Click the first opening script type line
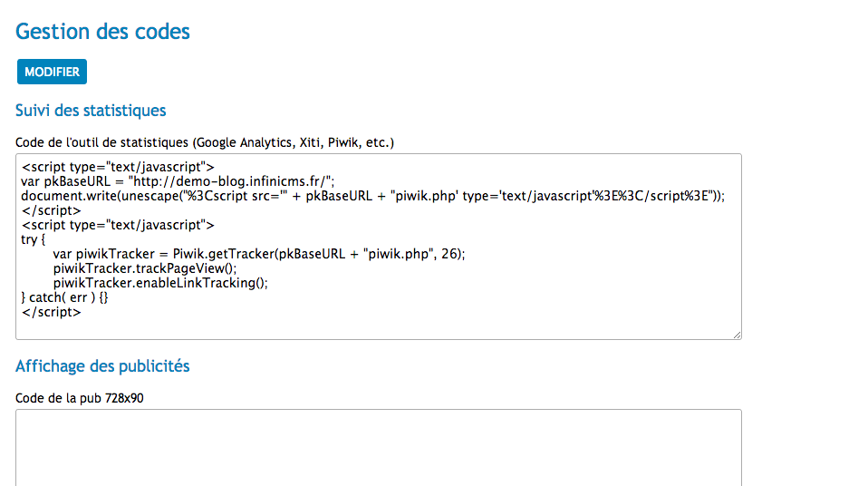The width and height of the screenshot is (868, 486). coord(118,167)
